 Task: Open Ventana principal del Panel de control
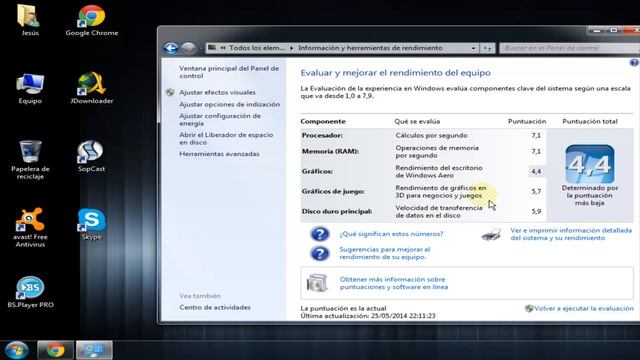(229, 72)
